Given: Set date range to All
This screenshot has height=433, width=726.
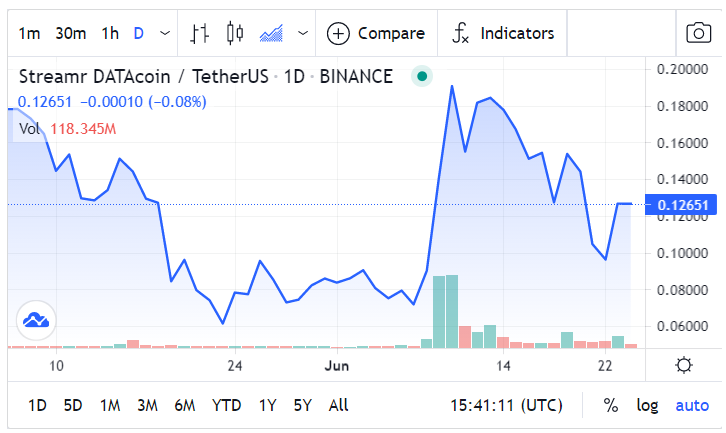Looking at the screenshot, I should pyautogui.click(x=338, y=406).
